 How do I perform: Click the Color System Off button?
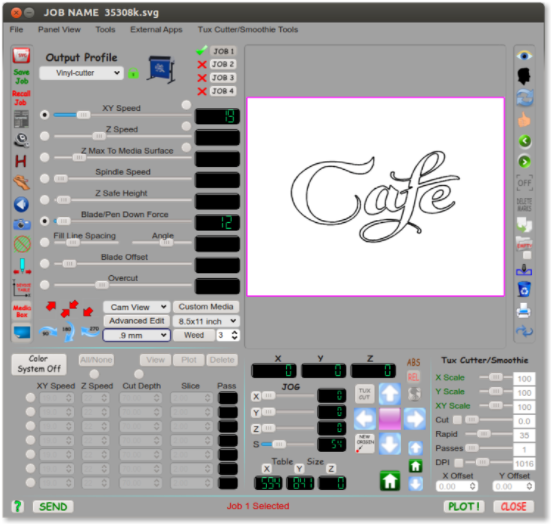[39, 364]
